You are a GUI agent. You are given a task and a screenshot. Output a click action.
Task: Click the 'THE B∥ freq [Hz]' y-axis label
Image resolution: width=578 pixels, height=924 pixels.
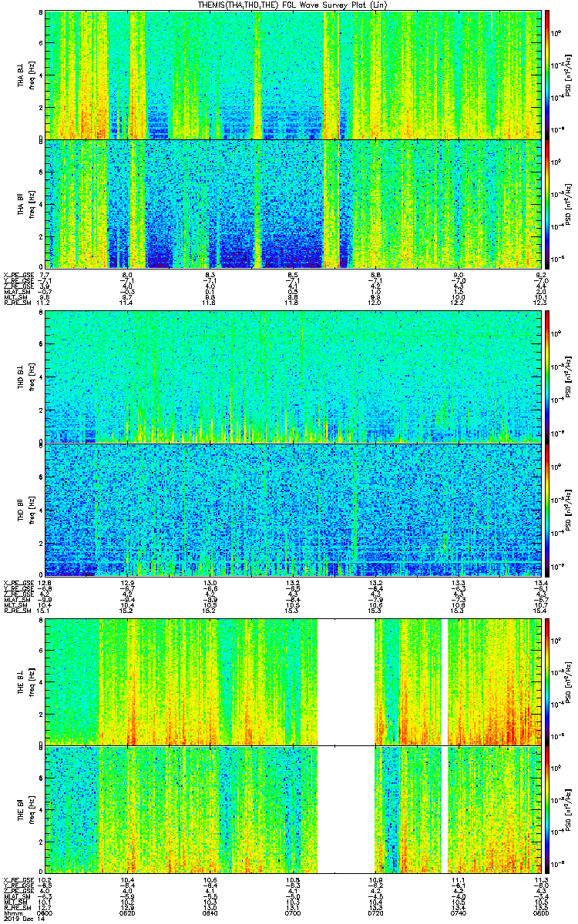tap(25, 809)
